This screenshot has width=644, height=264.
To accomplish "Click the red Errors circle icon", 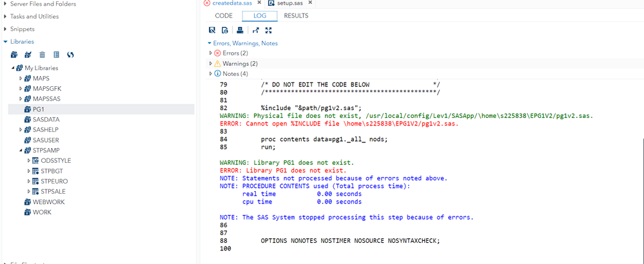I will [218, 53].
